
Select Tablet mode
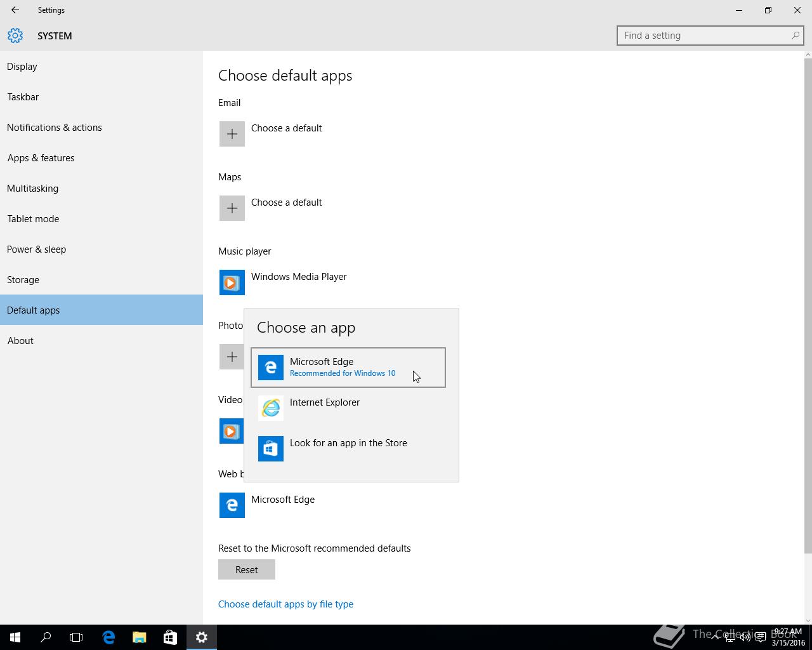(x=101, y=218)
